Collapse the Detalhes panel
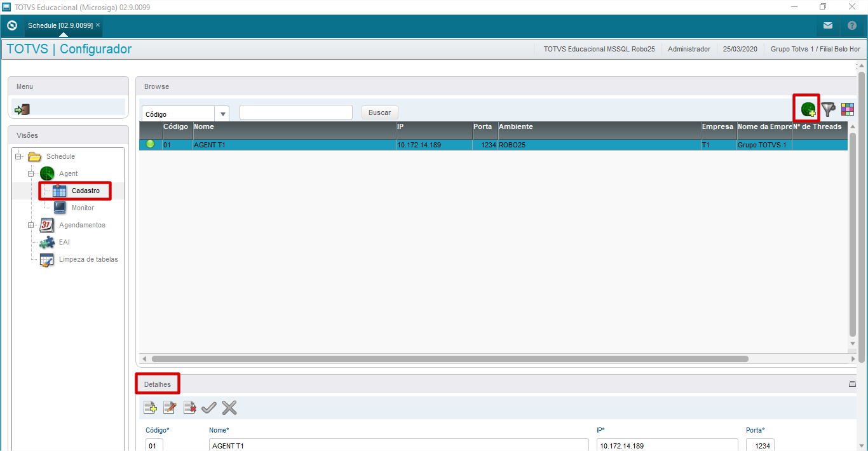 point(852,384)
